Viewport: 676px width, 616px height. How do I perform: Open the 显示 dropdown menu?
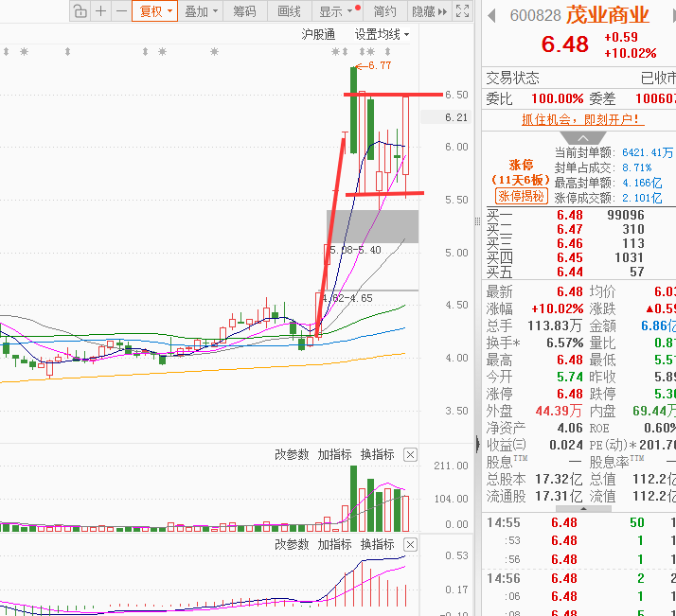[337, 11]
